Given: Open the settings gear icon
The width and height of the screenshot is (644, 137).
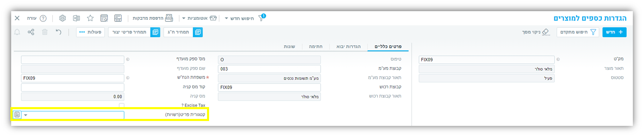Looking at the screenshot, I should coord(62,18).
